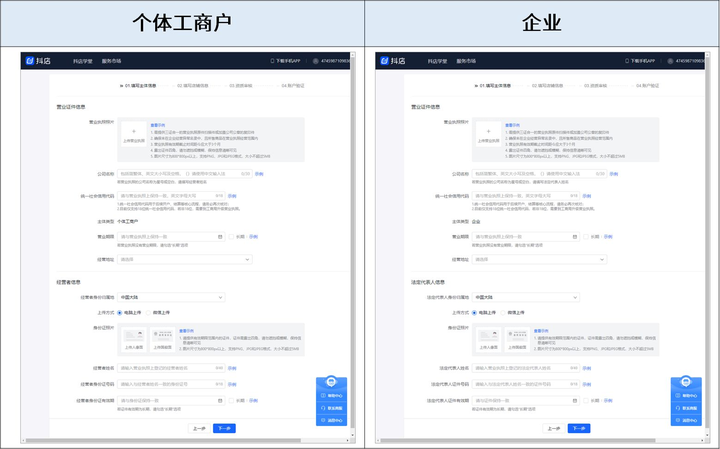
Task: Click the account avatar in 个体工商户 panel header
Action: pos(315,61)
